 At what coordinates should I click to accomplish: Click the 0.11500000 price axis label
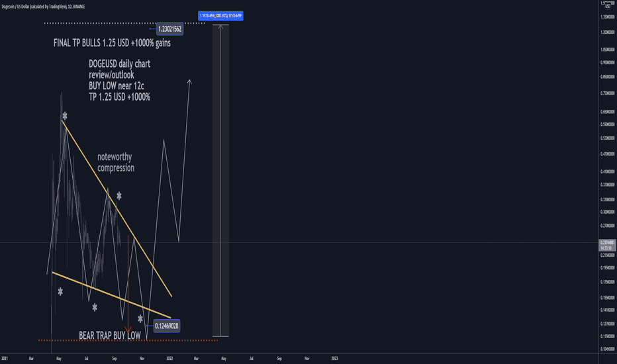click(x=608, y=336)
